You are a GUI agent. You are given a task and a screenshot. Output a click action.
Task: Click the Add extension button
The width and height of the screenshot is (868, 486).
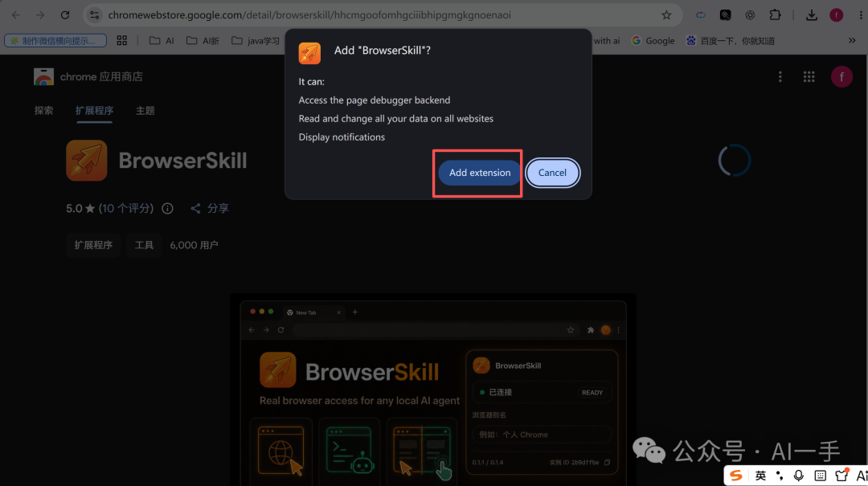[479, 173]
